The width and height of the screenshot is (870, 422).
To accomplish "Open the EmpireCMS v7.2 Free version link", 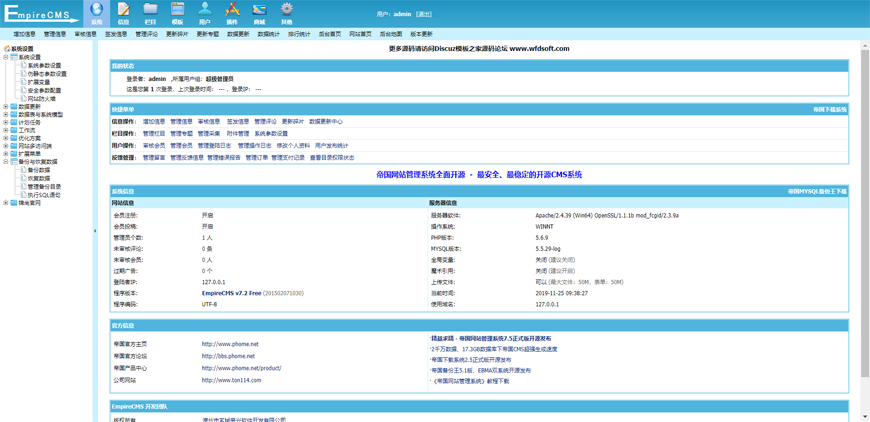I will click(x=231, y=293).
